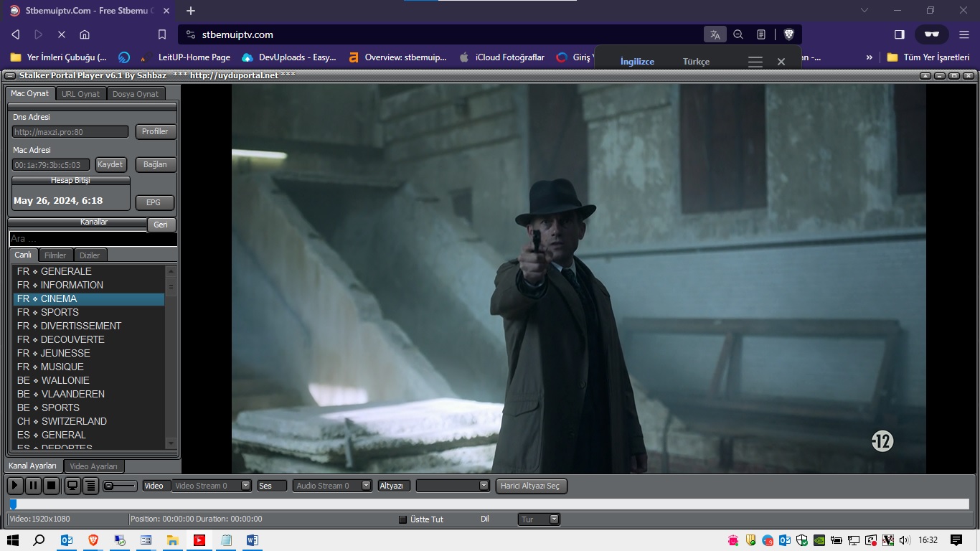Open reader mode icon in address bar
The width and height of the screenshot is (980, 551).
[x=761, y=34]
